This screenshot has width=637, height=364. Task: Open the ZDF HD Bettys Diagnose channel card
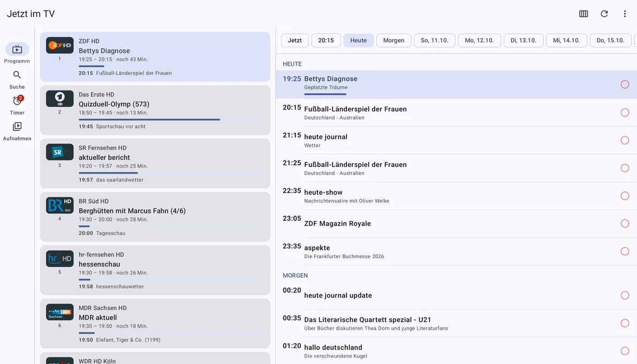[155, 57]
